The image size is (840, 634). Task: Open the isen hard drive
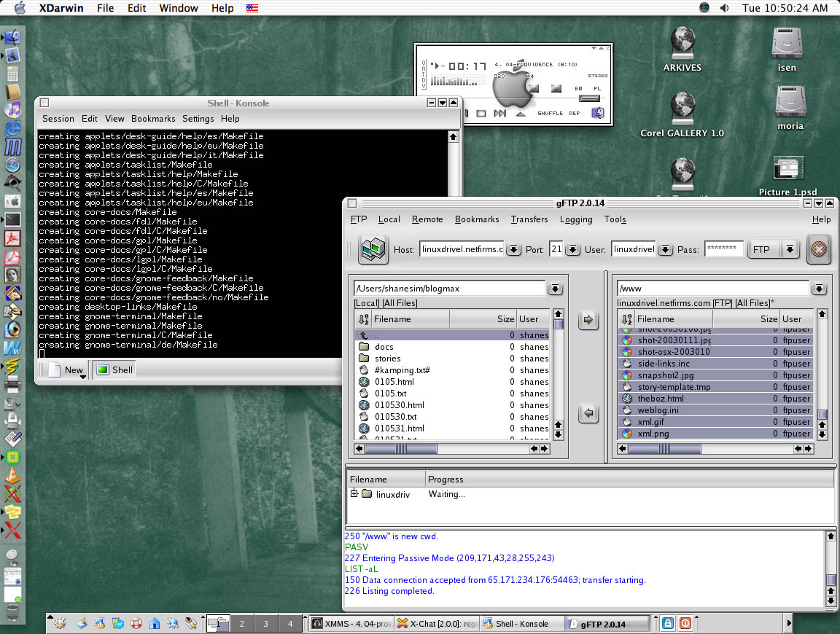click(787, 50)
